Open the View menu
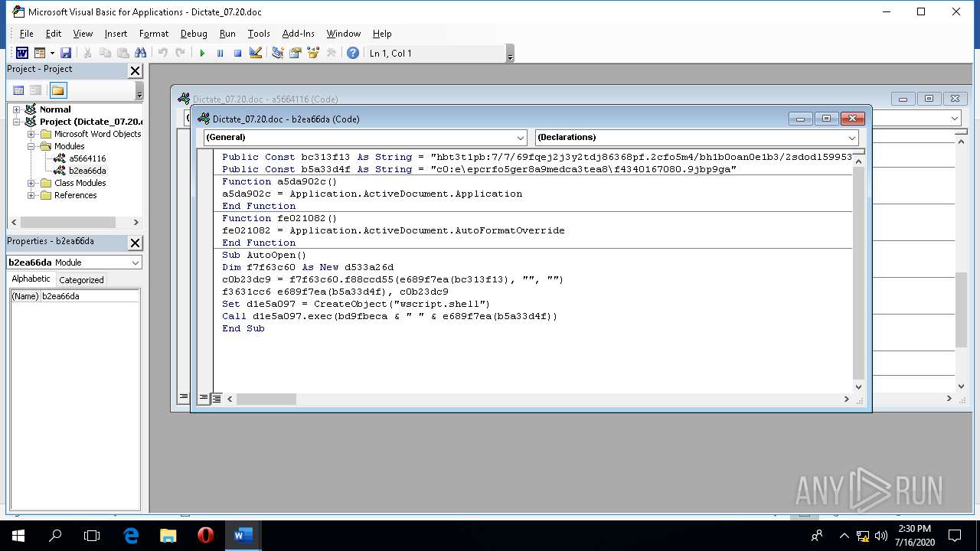This screenshot has height=551, width=980. pos(83,34)
